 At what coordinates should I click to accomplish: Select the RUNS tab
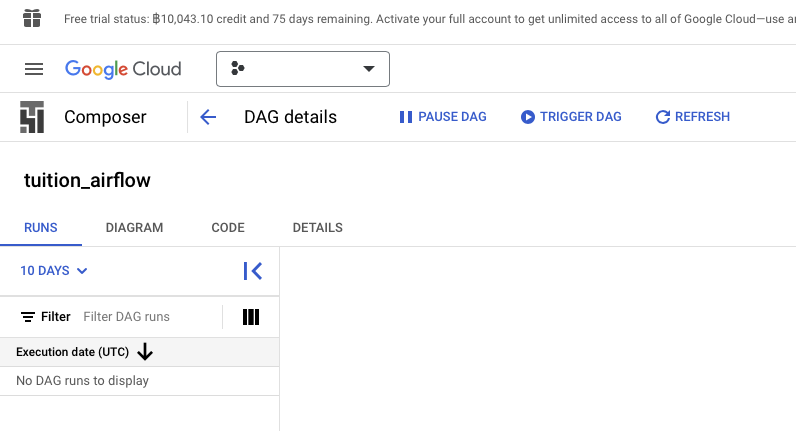(x=41, y=228)
